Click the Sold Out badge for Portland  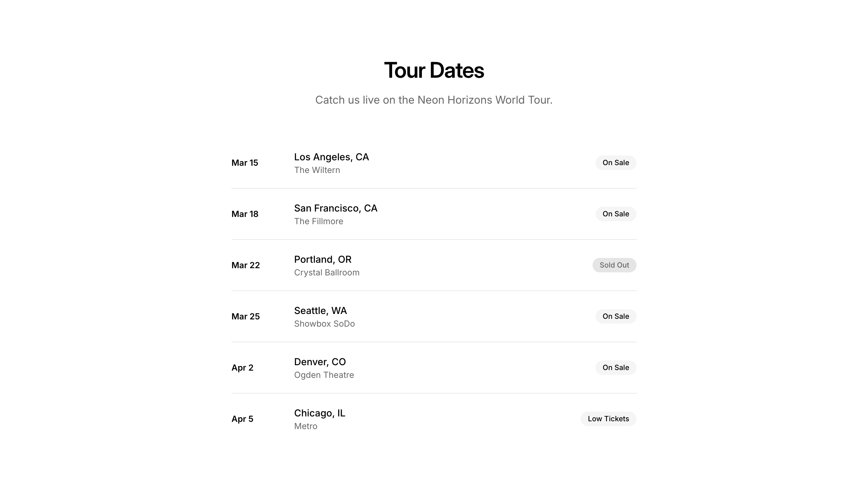[614, 265]
